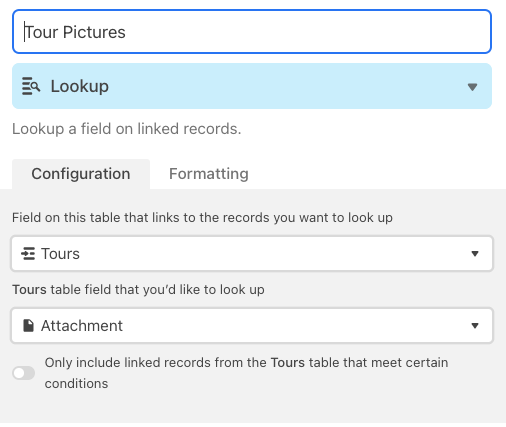Switch to the Formatting tab
Image resolution: width=506 pixels, height=427 pixels.
click(209, 174)
